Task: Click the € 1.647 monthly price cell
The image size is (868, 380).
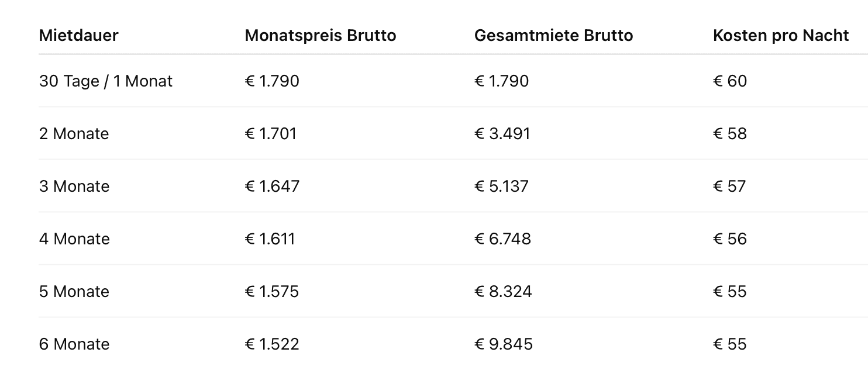Action: click(272, 186)
